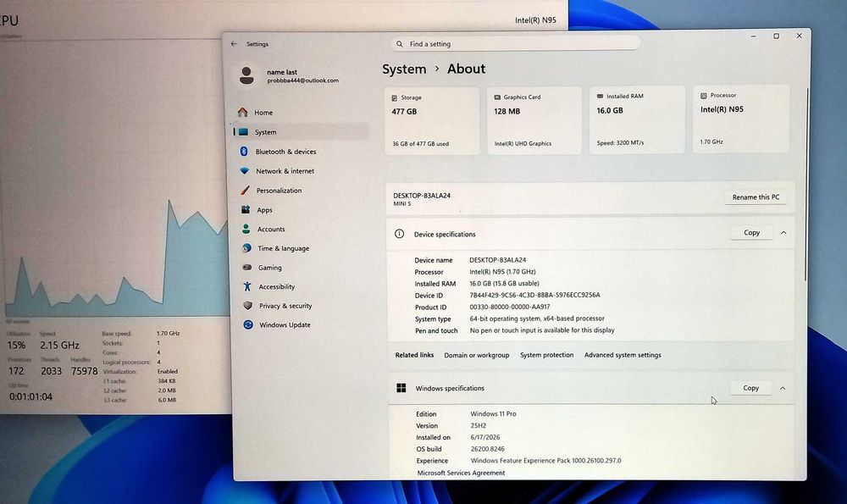Click the System monitor icon
Image resolution: width=847 pixels, height=504 pixels.
tap(244, 132)
